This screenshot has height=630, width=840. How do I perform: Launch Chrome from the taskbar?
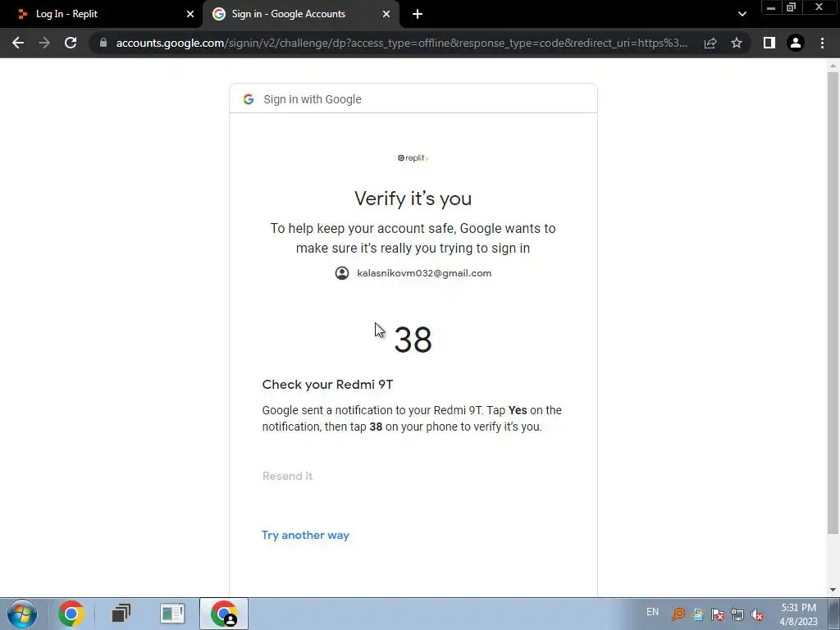click(71, 614)
